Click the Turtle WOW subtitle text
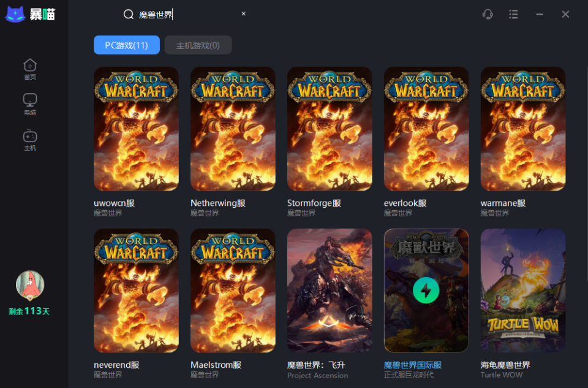This screenshot has height=388, width=588. click(502, 375)
